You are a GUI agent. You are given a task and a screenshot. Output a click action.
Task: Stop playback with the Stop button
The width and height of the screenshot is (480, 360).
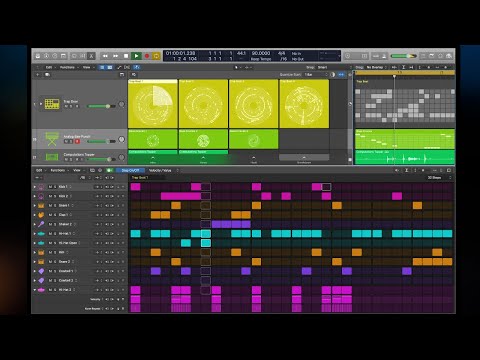pos(126,56)
